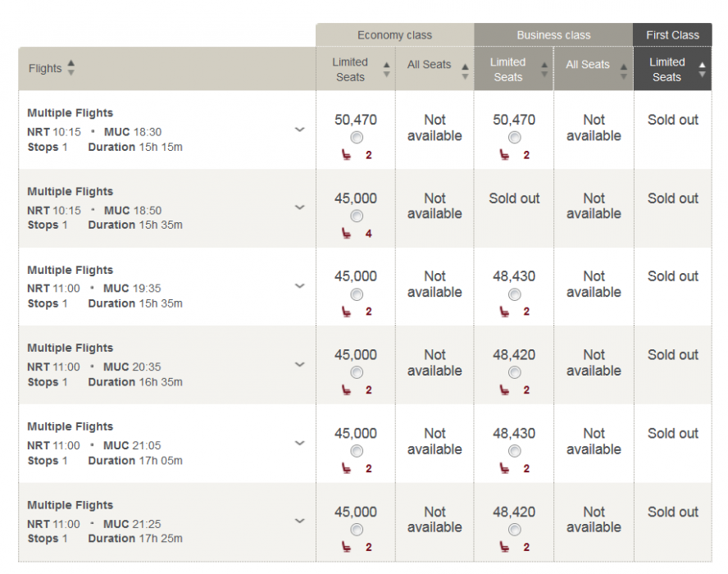Screen dimensions: 728x574
Task: Sort by Economy All Seats column
Action: pyautogui.click(x=465, y=69)
